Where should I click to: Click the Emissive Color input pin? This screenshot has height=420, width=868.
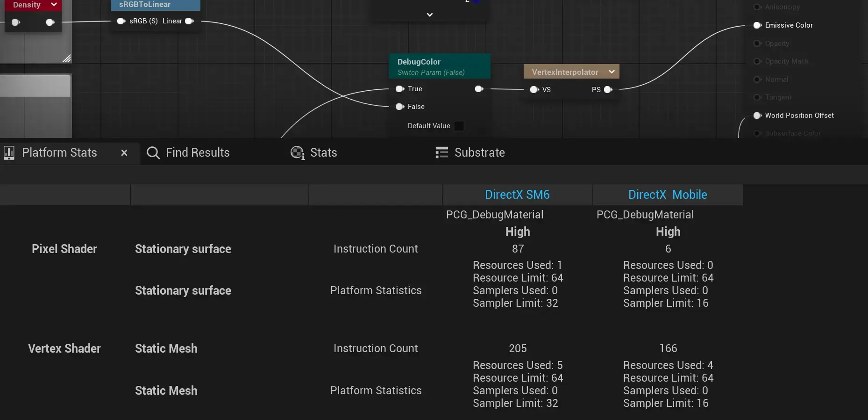tap(757, 25)
